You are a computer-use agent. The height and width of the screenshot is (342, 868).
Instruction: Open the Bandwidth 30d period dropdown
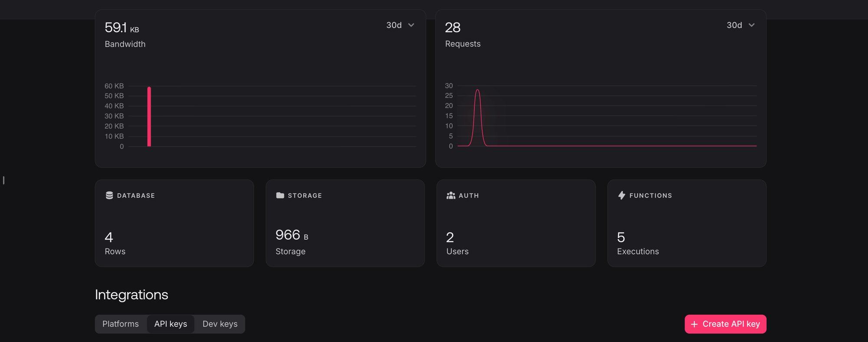click(400, 25)
